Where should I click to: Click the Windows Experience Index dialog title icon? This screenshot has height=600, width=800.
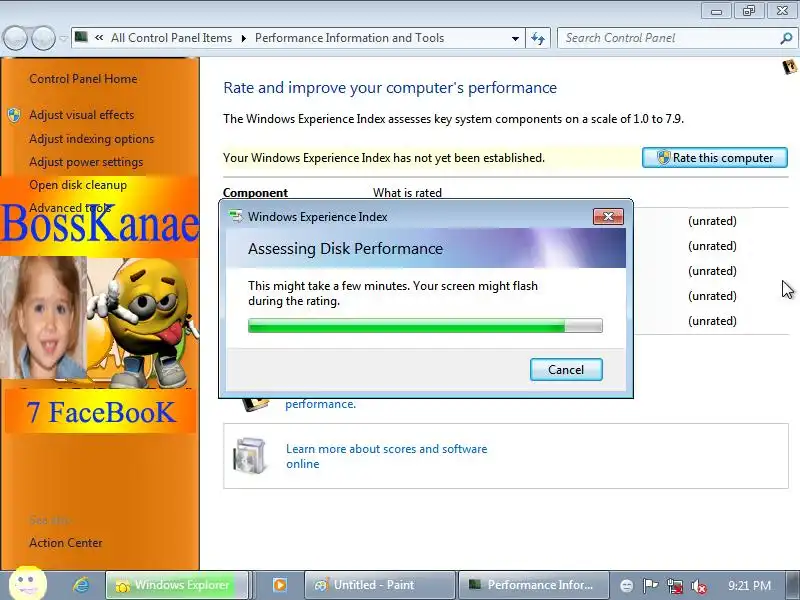pos(236,216)
